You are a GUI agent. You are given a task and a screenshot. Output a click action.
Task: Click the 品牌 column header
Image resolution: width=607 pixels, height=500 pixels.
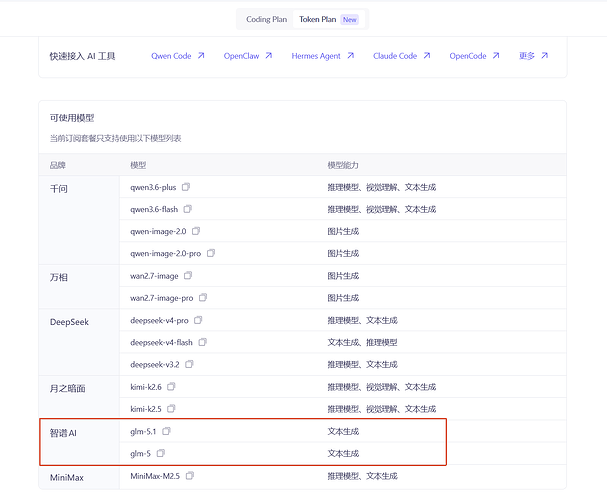tap(57, 165)
